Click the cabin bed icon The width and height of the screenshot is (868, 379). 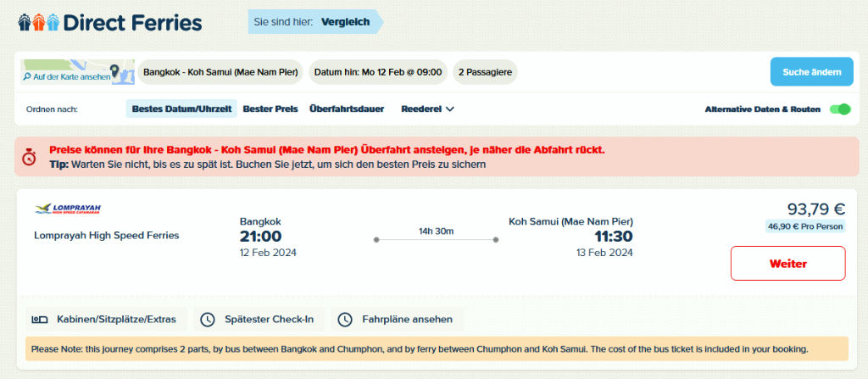click(39, 320)
